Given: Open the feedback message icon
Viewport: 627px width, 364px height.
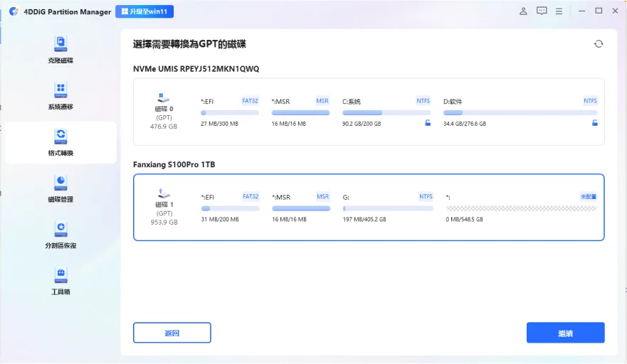Looking at the screenshot, I should coord(542,11).
